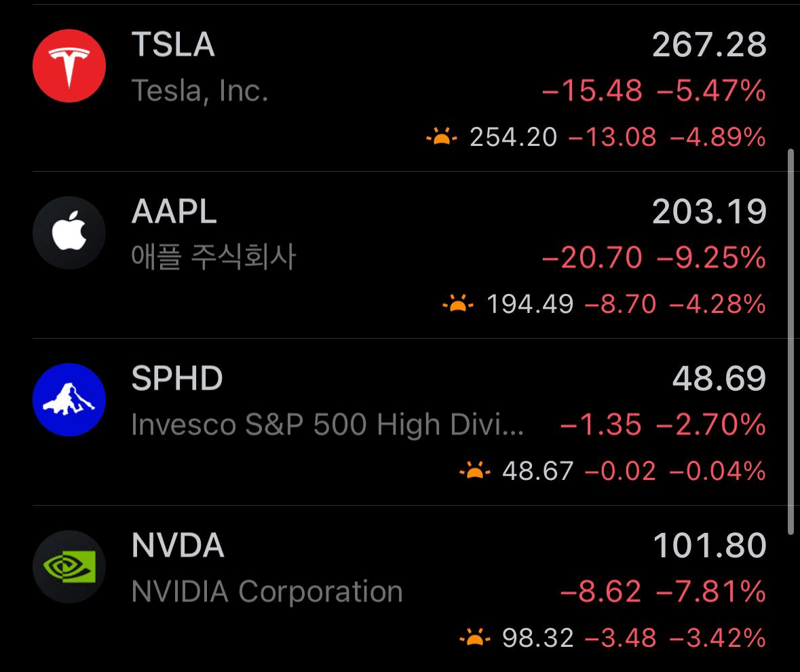
Task: Tap the green NVIDIA logo icon
Action: [x=69, y=567]
